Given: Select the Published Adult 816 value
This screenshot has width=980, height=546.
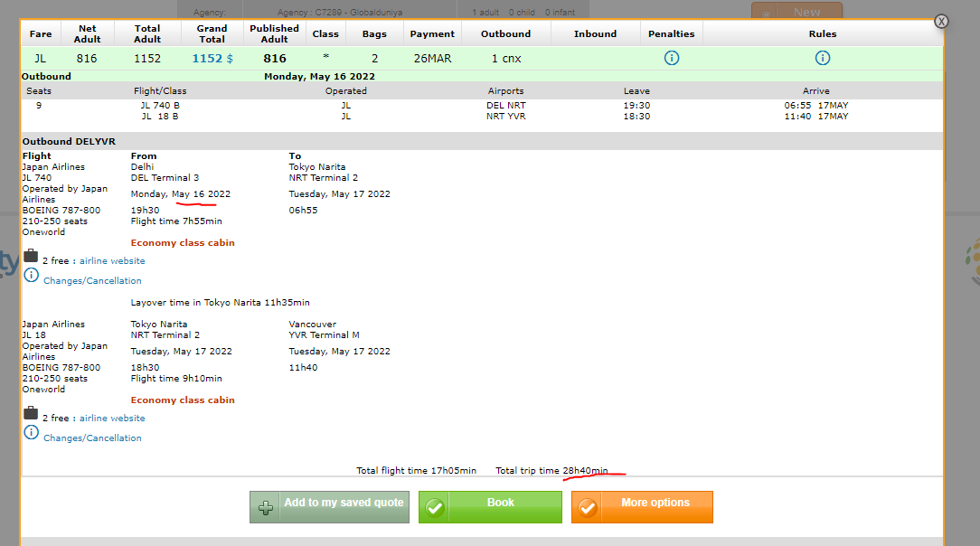Looking at the screenshot, I should (274, 59).
